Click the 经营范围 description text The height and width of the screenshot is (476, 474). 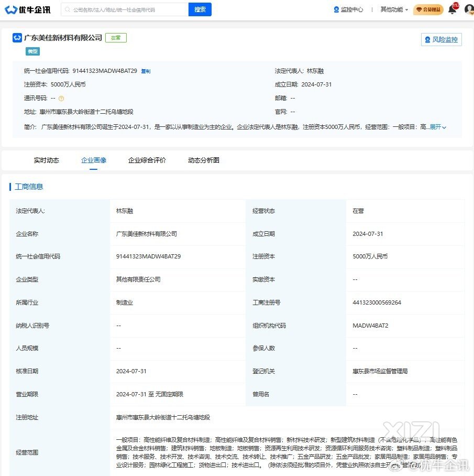pyautogui.click(x=286, y=452)
